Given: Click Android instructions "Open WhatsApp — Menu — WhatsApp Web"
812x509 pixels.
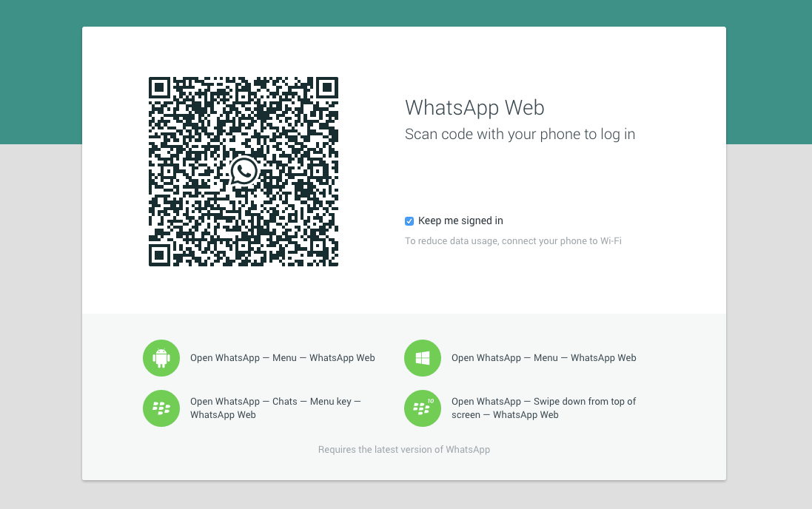Looking at the screenshot, I should click(282, 358).
